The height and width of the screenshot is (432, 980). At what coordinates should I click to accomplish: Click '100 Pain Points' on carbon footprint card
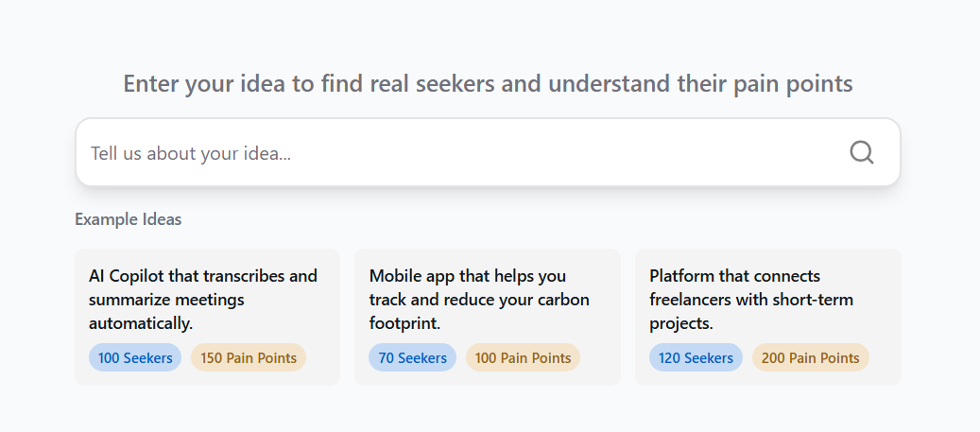click(523, 358)
